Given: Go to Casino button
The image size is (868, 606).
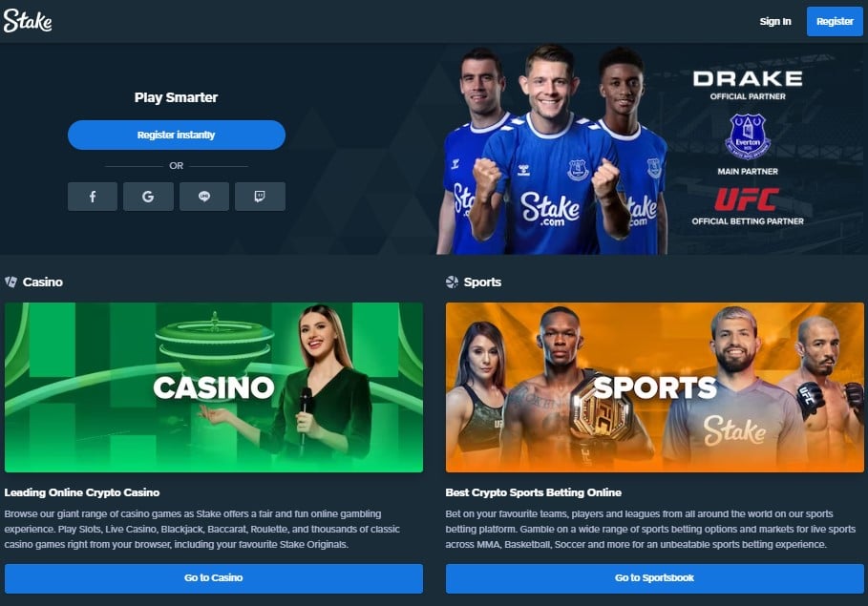Looking at the screenshot, I should tap(214, 577).
